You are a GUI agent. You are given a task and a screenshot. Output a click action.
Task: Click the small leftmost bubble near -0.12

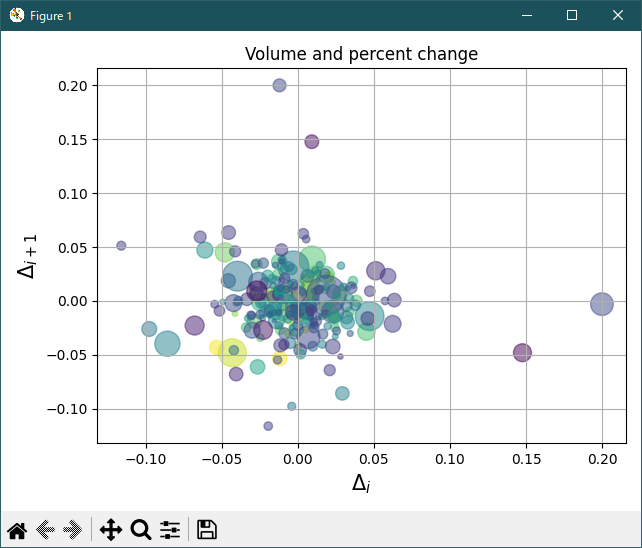(x=121, y=246)
